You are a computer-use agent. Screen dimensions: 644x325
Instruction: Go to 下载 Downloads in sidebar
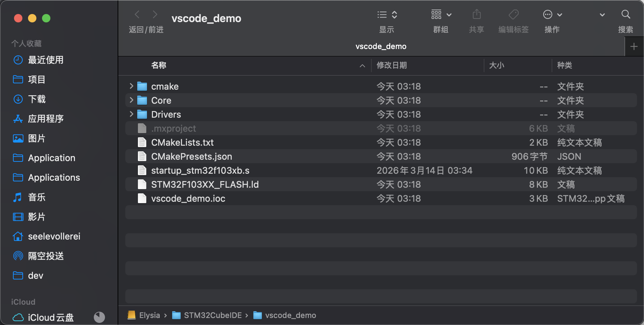coord(37,99)
